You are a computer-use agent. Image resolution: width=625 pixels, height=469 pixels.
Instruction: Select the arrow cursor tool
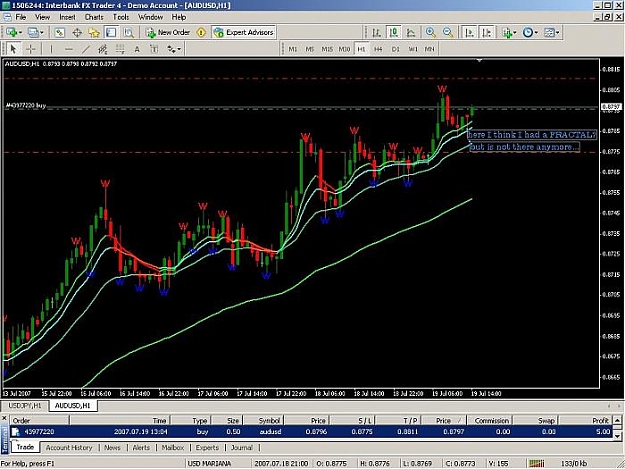tap(13, 49)
